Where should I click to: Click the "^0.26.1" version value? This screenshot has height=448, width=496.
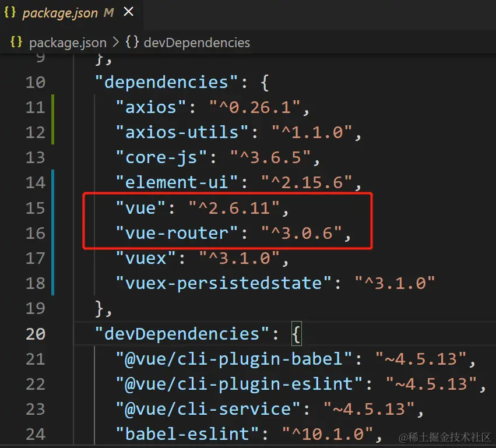pos(255,108)
